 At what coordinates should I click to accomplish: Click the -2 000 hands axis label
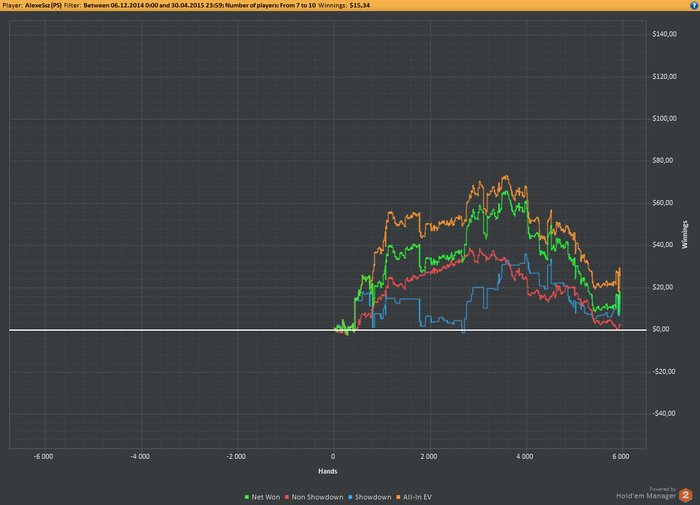(236, 456)
